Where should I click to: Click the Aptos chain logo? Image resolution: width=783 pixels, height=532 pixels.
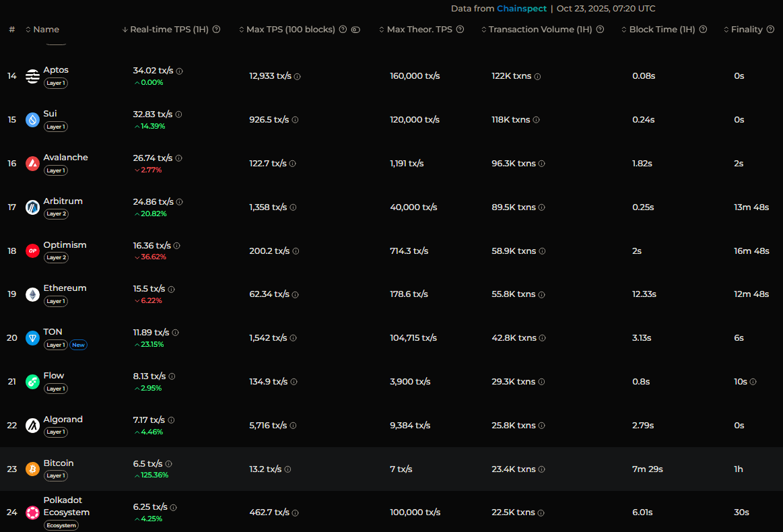click(32, 76)
